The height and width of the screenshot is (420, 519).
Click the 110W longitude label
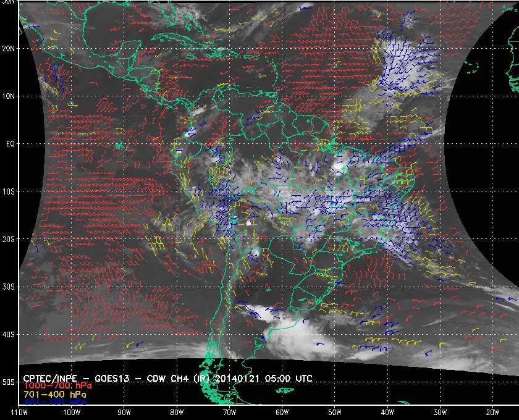[x=19, y=413]
